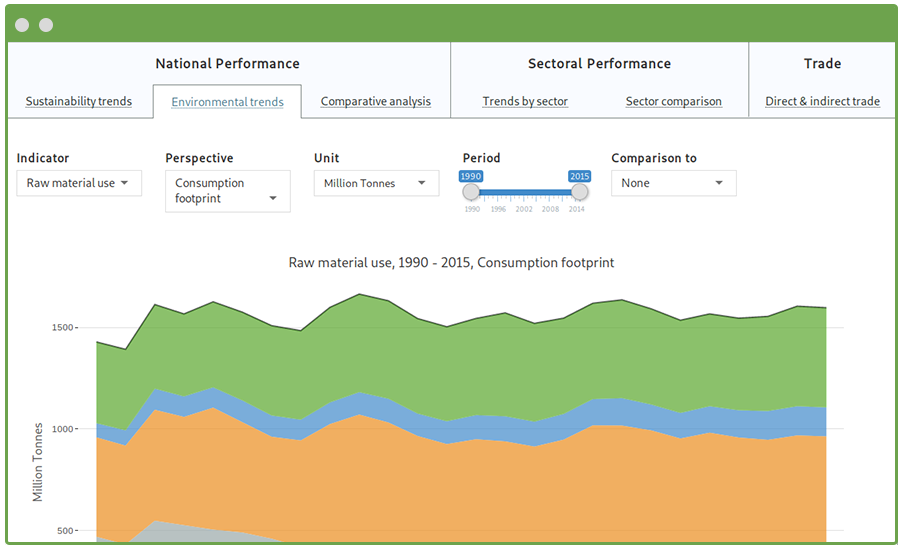Click the National Performance section header
Screen dimensions: 903x551
pyautogui.click(x=227, y=64)
